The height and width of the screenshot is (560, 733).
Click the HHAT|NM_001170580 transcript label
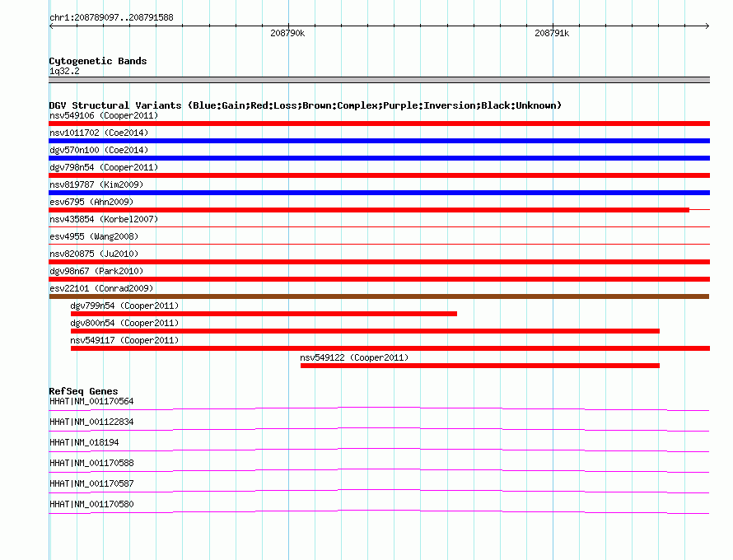[91, 504]
